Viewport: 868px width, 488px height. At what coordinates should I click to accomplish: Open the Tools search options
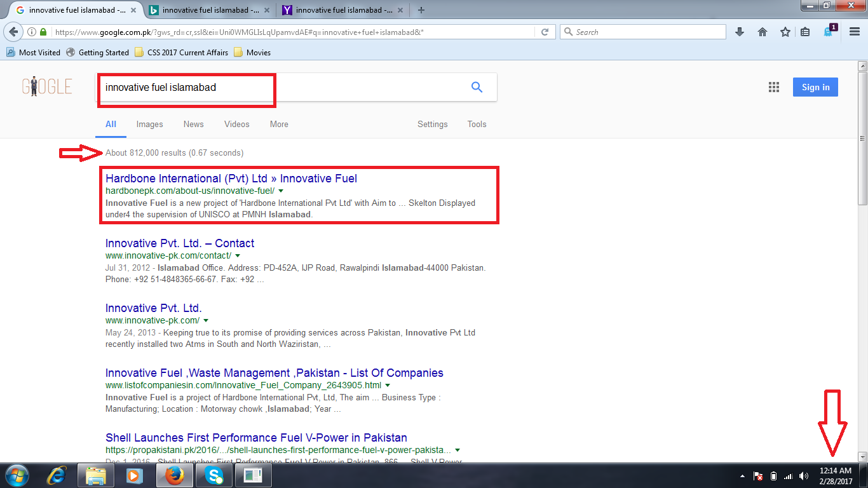[x=477, y=124]
